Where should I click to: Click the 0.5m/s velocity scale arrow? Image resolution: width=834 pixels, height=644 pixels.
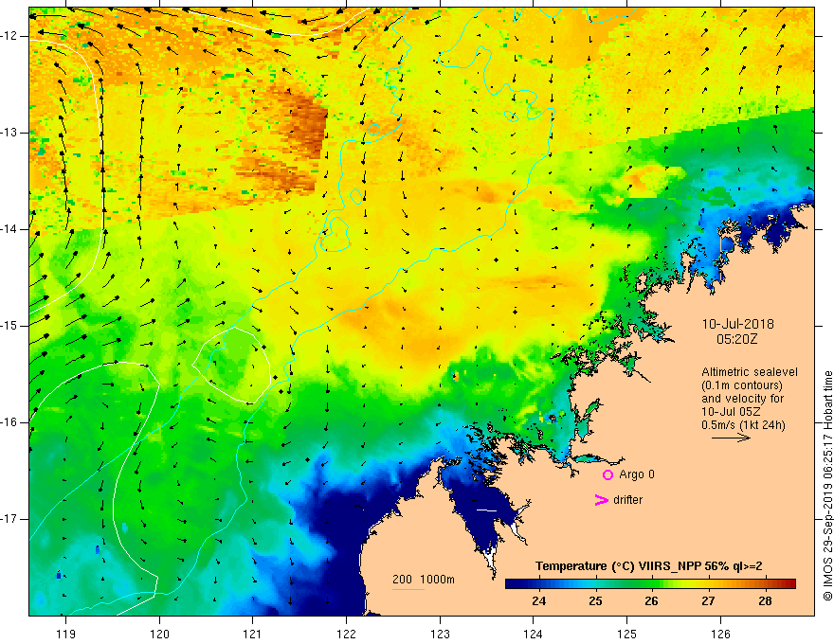(x=731, y=438)
